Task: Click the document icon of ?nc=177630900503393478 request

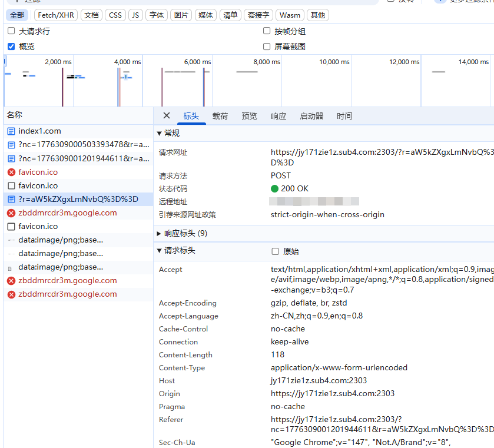Action: point(11,145)
